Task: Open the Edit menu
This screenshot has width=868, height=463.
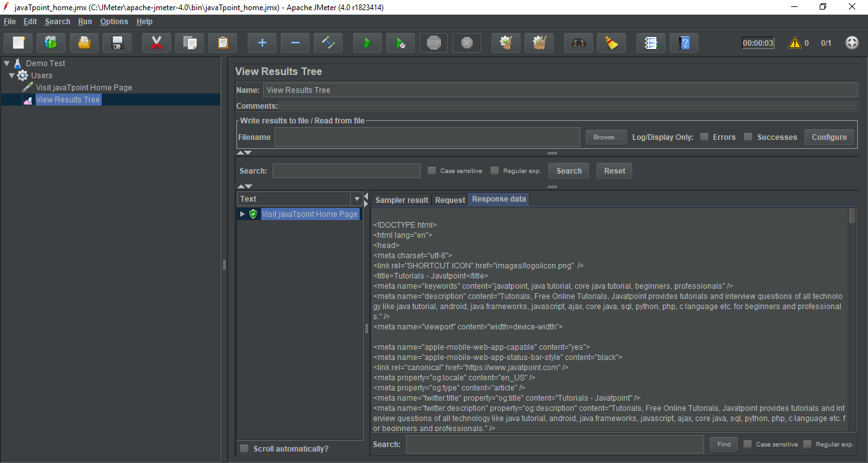Action: click(x=30, y=21)
